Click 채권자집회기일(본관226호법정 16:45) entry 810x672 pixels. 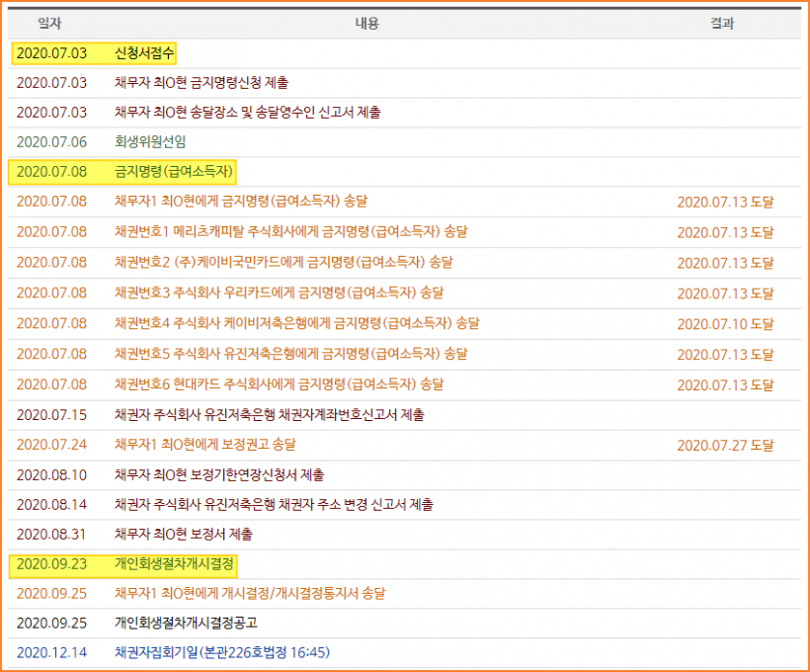click(x=222, y=652)
